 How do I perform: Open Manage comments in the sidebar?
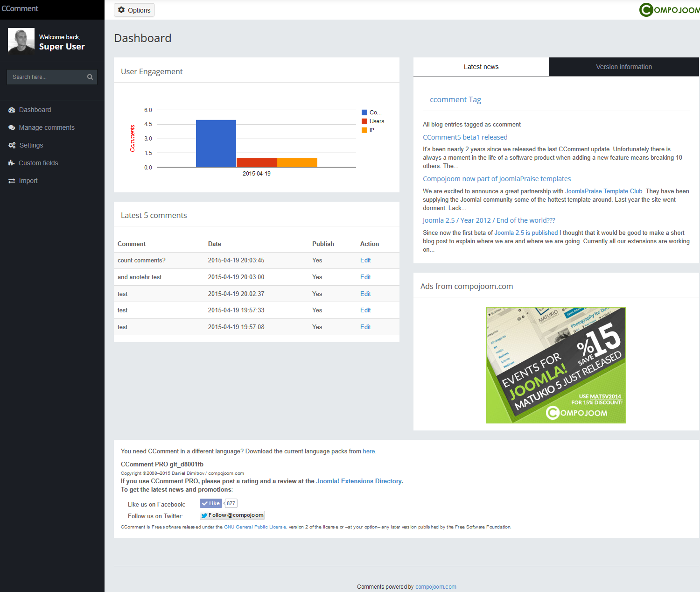47,128
